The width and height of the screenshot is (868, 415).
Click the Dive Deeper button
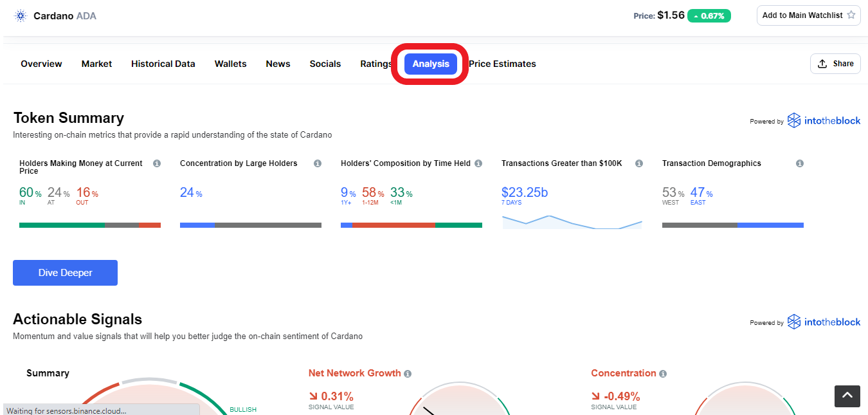pyautogui.click(x=65, y=273)
